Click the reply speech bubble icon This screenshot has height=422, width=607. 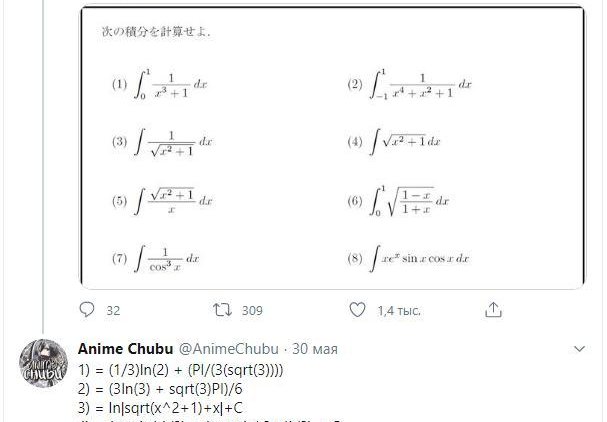pyautogui.click(x=86, y=310)
